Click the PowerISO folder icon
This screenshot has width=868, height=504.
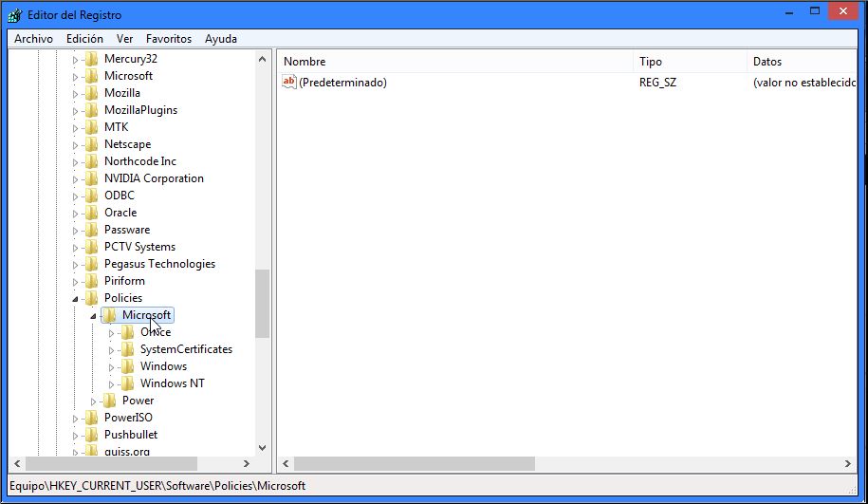92,418
